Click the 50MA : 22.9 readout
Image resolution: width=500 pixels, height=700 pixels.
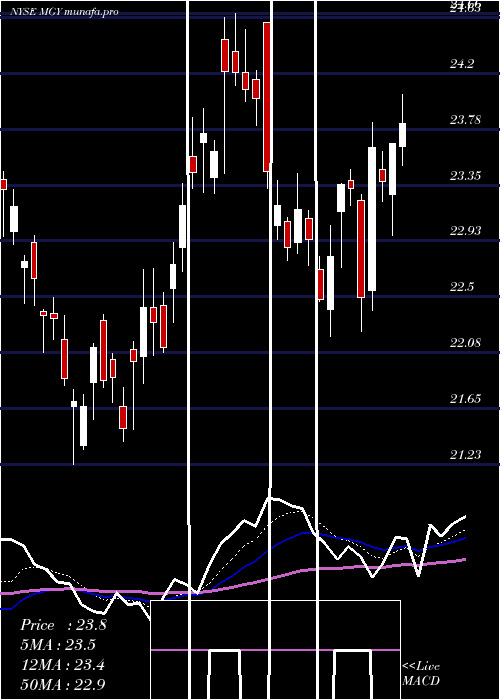[x=63, y=684]
